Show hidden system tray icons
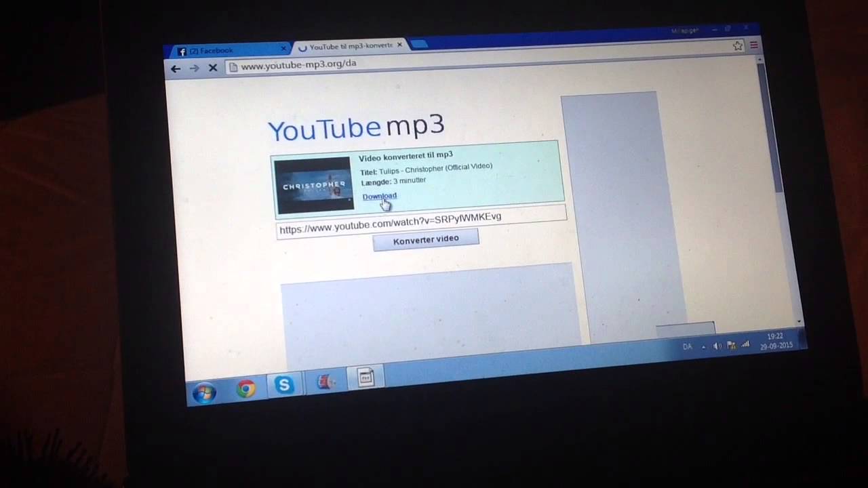This screenshot has width=868, height=488. [x=703, y=347]
